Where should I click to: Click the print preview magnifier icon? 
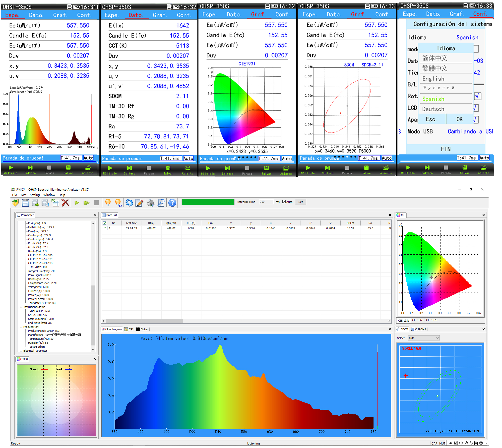pyautogui.click(x=161, y=203)
